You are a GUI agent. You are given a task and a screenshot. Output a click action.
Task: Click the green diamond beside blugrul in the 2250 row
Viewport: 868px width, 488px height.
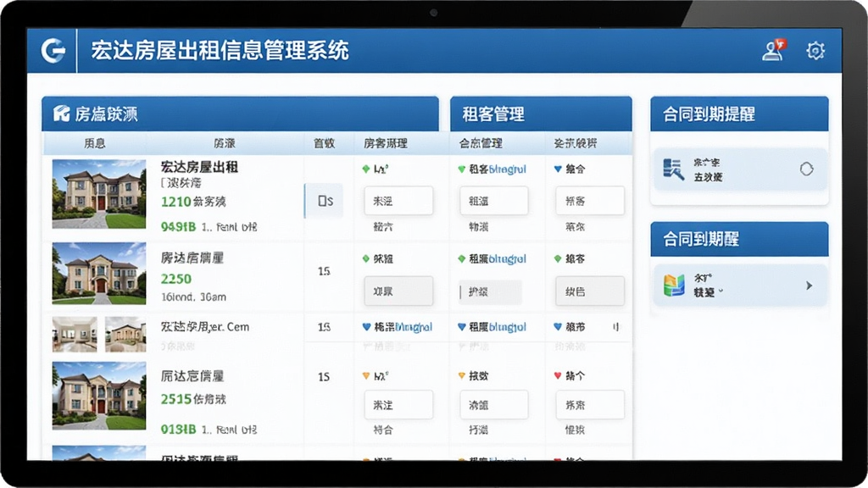tap(462, 258)
